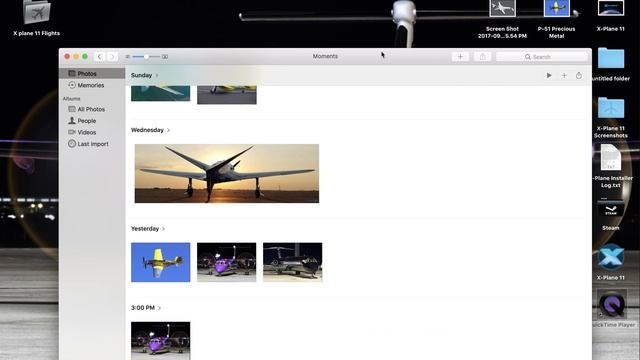The width and height of the screenshot is (640, 360).
Task: Select the untitled folder on desktop
Action: click(611, 64)
